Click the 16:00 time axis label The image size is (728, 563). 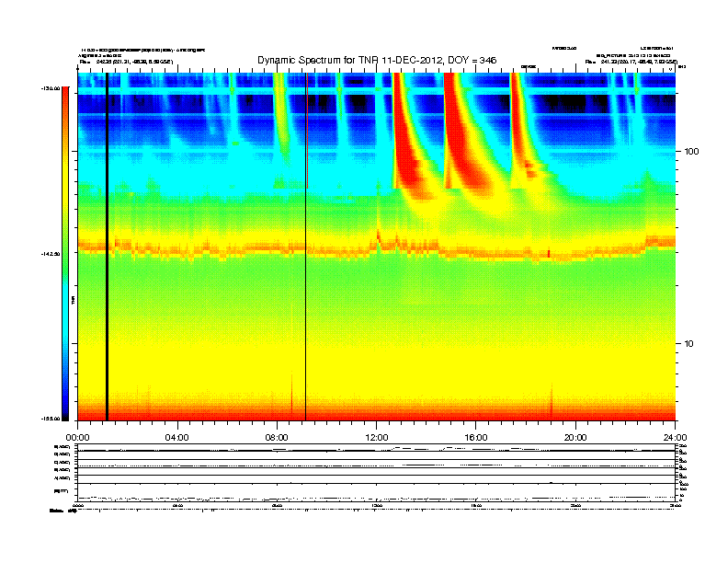(476, 438)
